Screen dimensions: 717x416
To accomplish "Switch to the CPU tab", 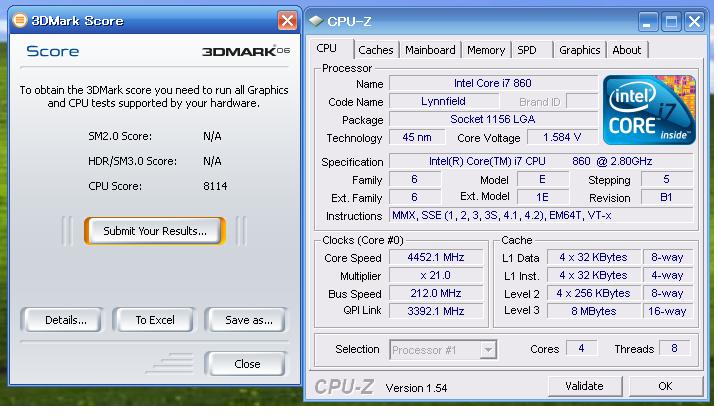I will 327,49.
